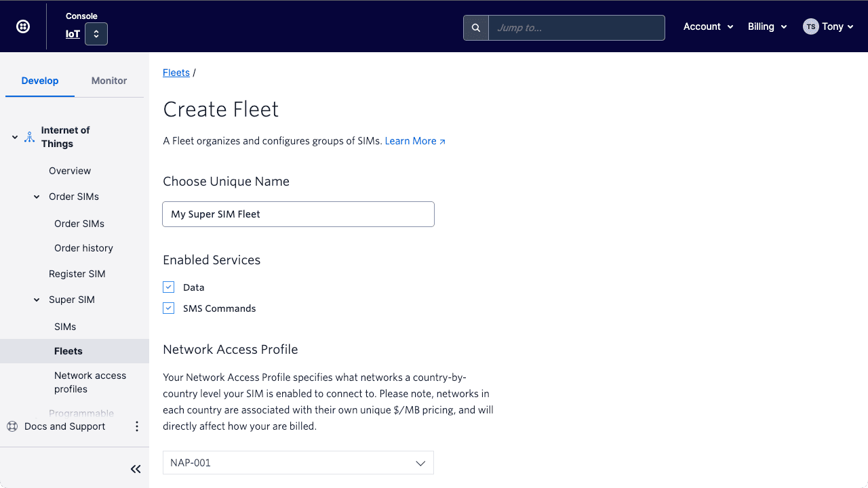Collapse the Order SIMs tree section
Screen dimensions: 868x488
click(37, 197)
